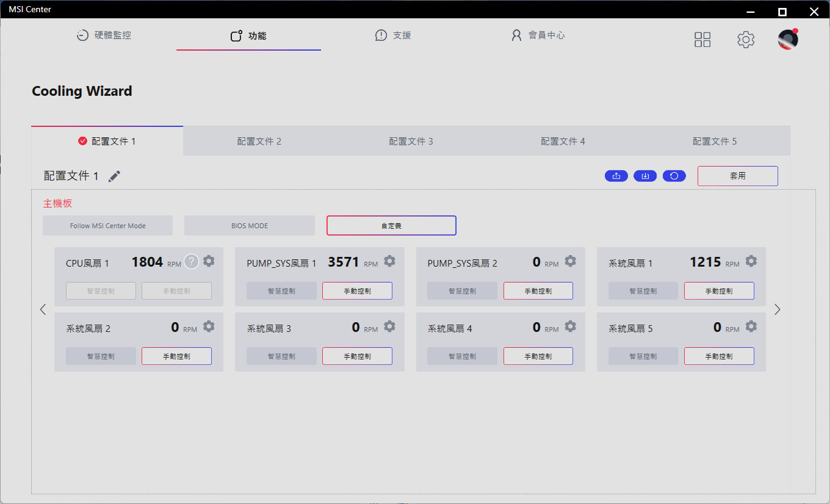Click the CPU風扇 1 help question mark
The width and height of the screenshot is (830, 504).
click(192, 262)
